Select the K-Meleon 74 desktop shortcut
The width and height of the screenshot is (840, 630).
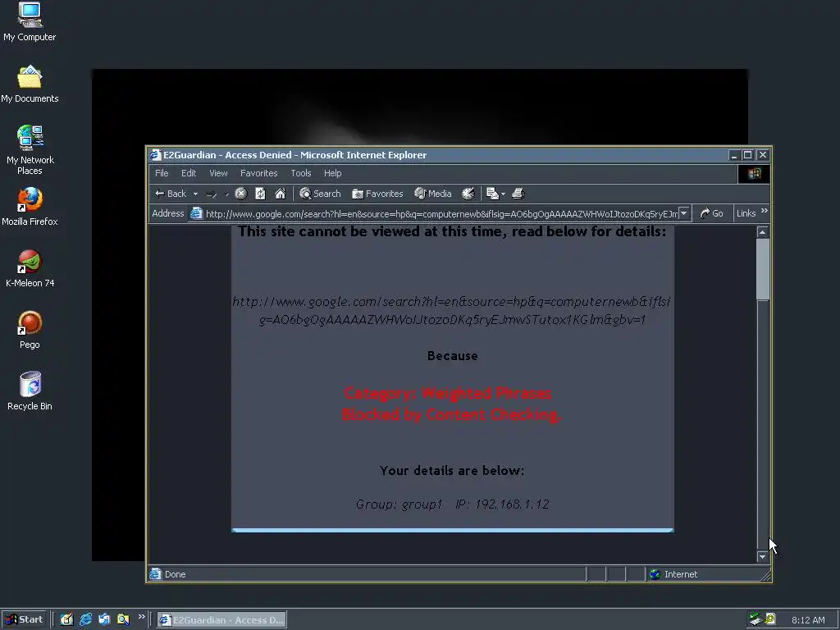pos(30,268)
